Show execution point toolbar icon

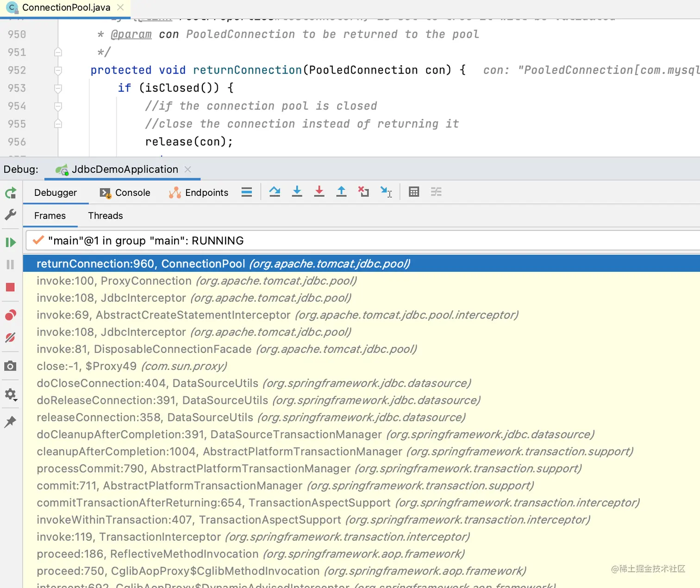[x=247, y=192]
